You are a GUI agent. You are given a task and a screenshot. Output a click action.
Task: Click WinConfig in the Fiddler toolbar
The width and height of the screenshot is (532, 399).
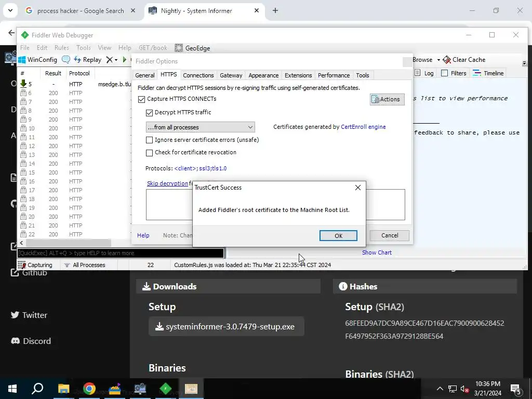pos(37,60)
